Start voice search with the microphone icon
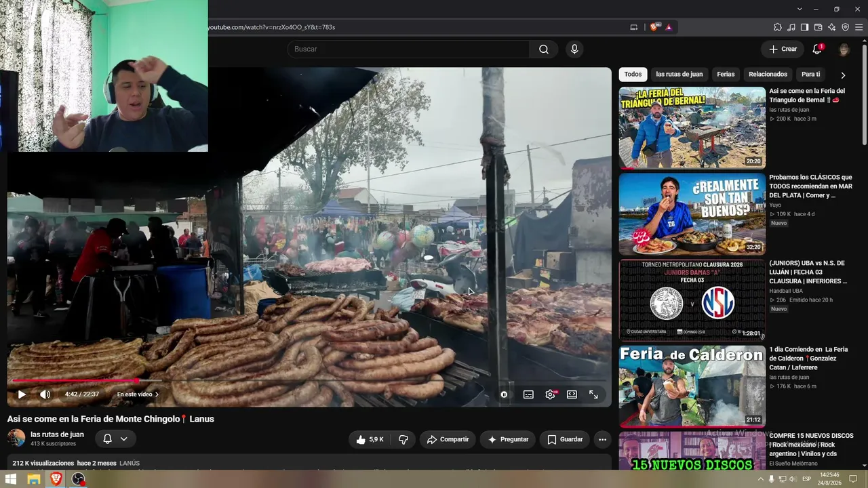Image resolution: width=868 pixels, height=488 pixels. click(x=574, y=49)
